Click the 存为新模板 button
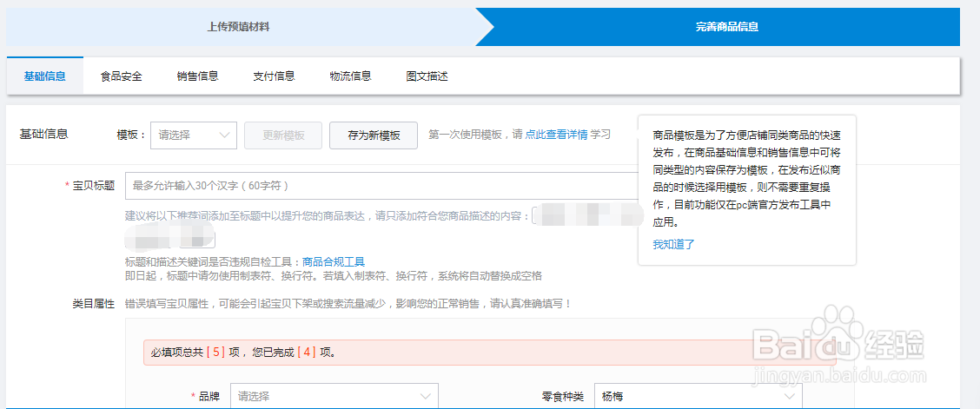This screenshot has height=409, width=980. pyautogui.click(x=374, y=135)
